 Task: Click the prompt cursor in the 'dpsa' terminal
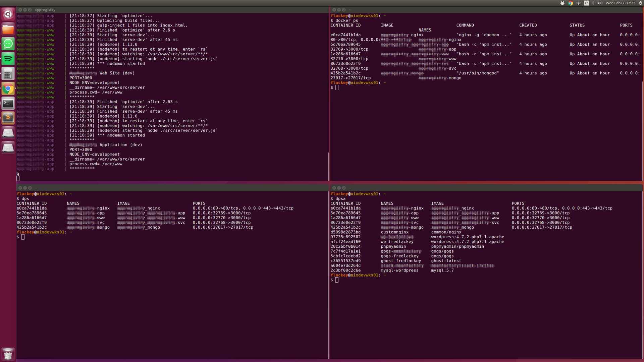pos(337,280)
